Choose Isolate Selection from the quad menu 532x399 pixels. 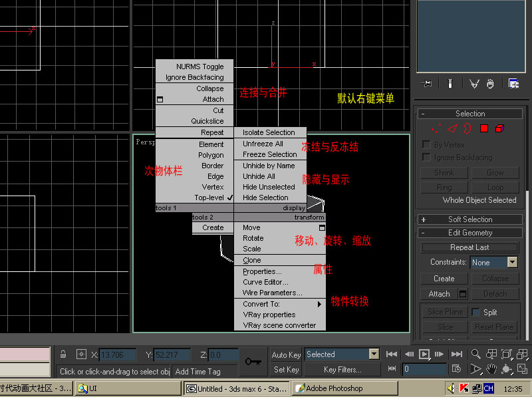click(269, 133)
